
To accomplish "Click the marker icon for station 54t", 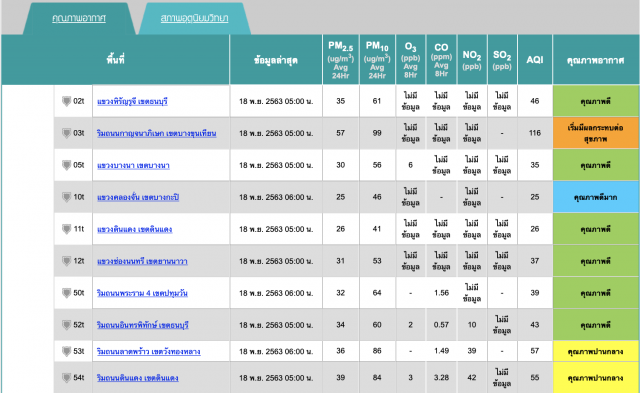I will coord(67,378).
